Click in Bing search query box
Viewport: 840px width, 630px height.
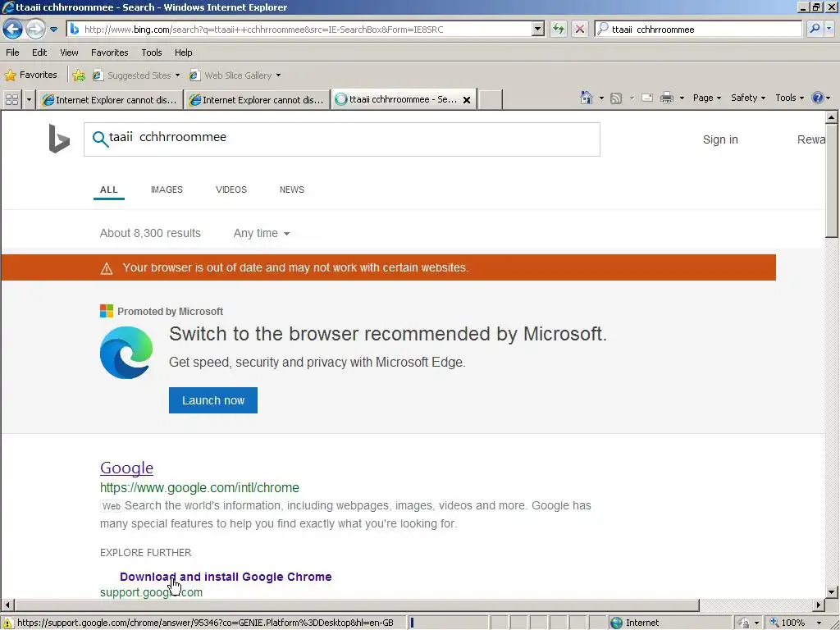click(342, 139)
